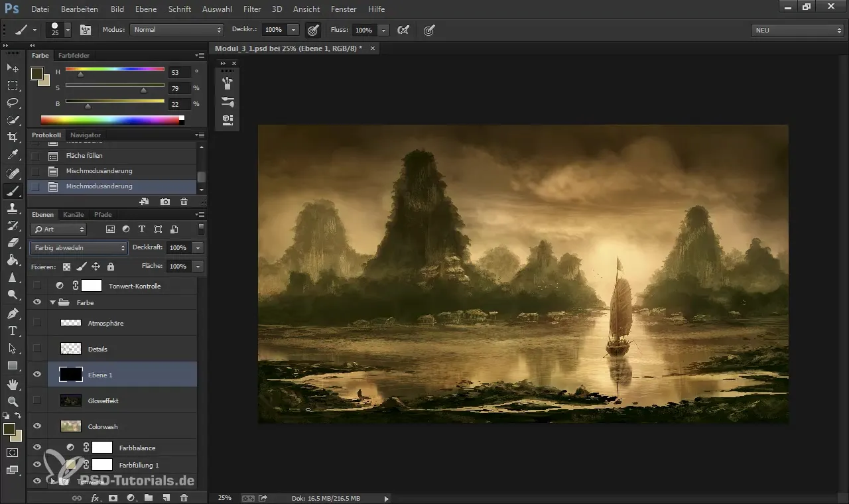The height and width of the screenshot is (504, 849).
Task: Create new layer icon in Ebenen panel
Action: [166, 497]
